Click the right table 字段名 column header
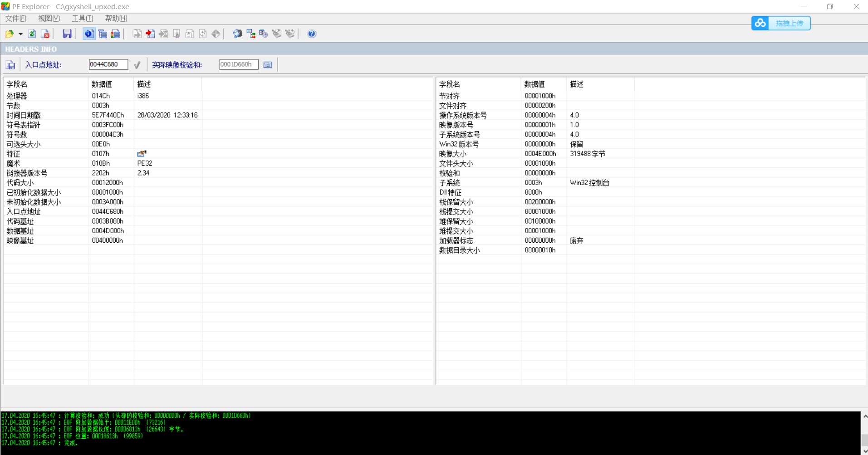Viewport: 868px width, 455px height. (x=479, y=84)
